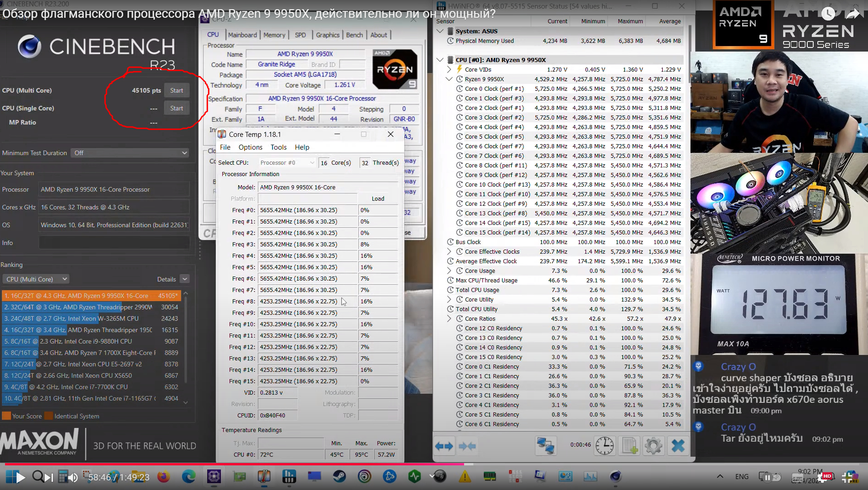Screen dimensions: 868x490
Task: Switch to CPU-Z SPD tab
Action: [x=300, y=35]
